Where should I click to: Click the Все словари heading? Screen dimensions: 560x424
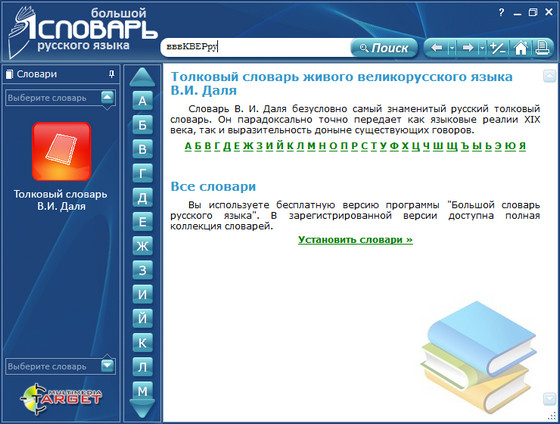click(213, 186)
